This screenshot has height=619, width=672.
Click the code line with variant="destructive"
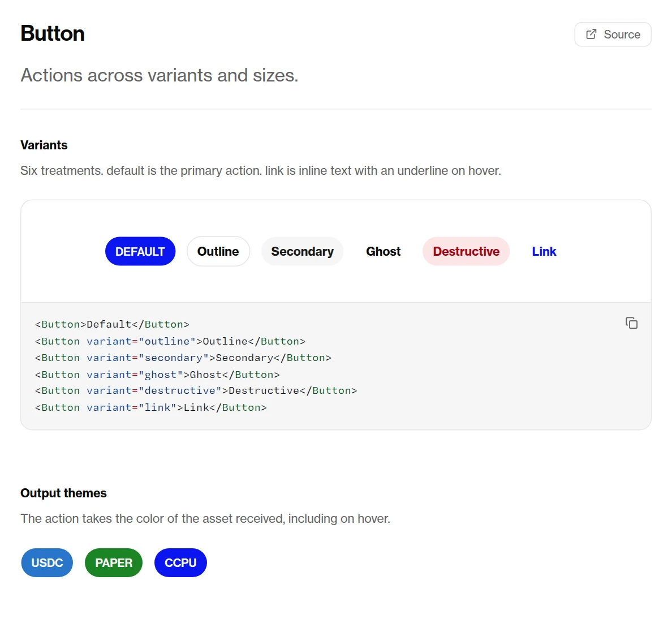click(196, 390)
